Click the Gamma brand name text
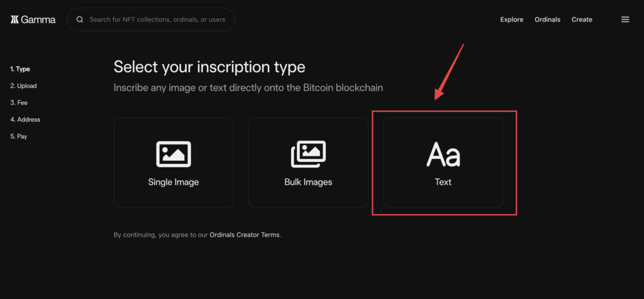The width and height of the screenshot is (644, 299). coord(38,19)
